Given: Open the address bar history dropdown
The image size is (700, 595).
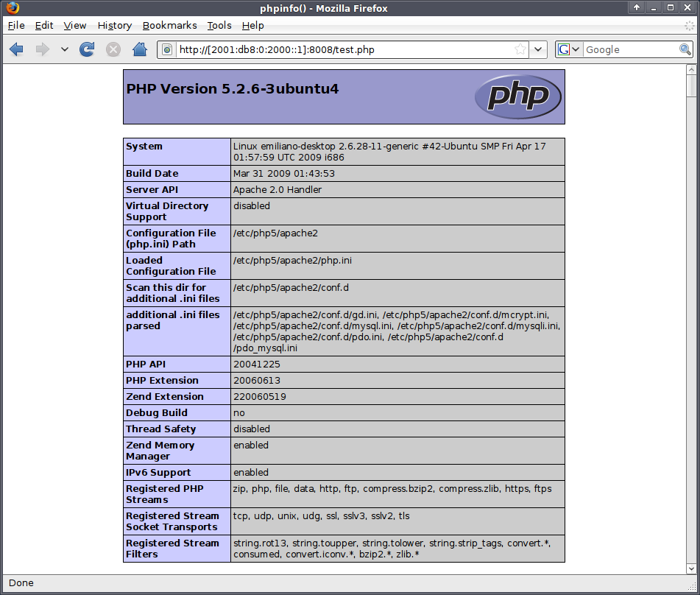Looking at the screenshot, I should coord(538,49).
